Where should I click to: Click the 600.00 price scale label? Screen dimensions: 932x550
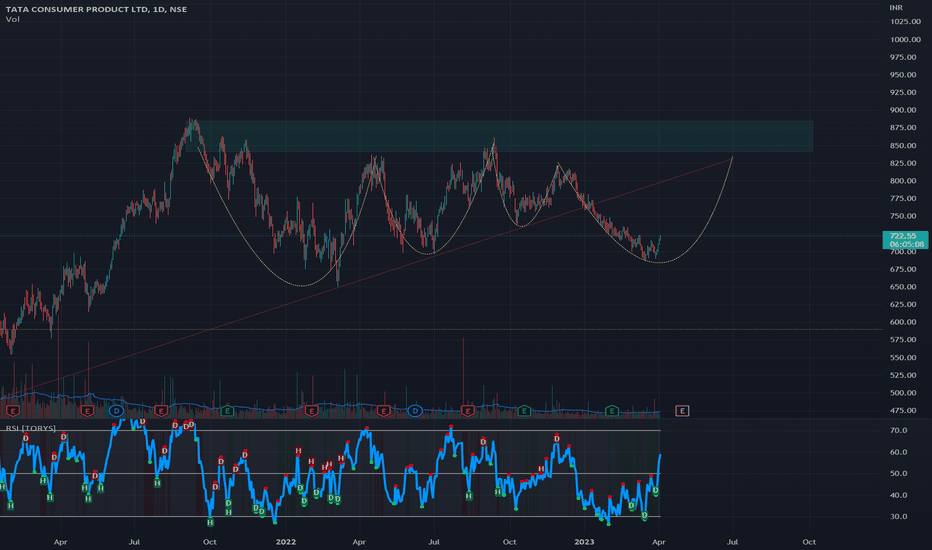903,322
